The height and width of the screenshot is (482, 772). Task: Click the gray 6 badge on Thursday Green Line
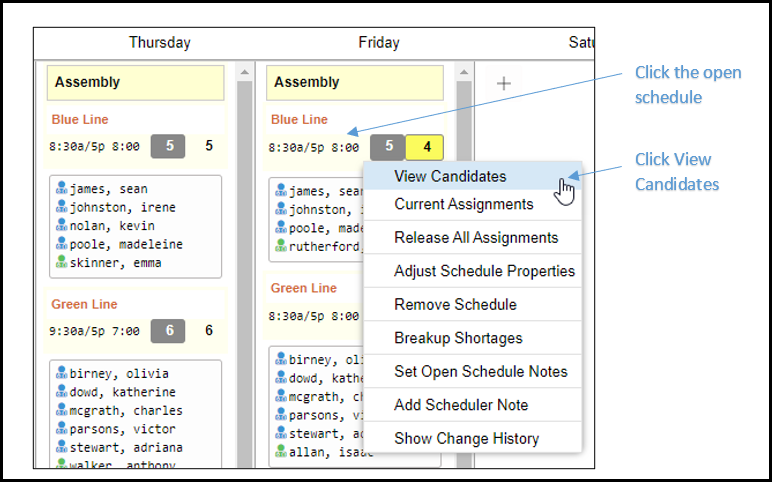tap(168, 331)
